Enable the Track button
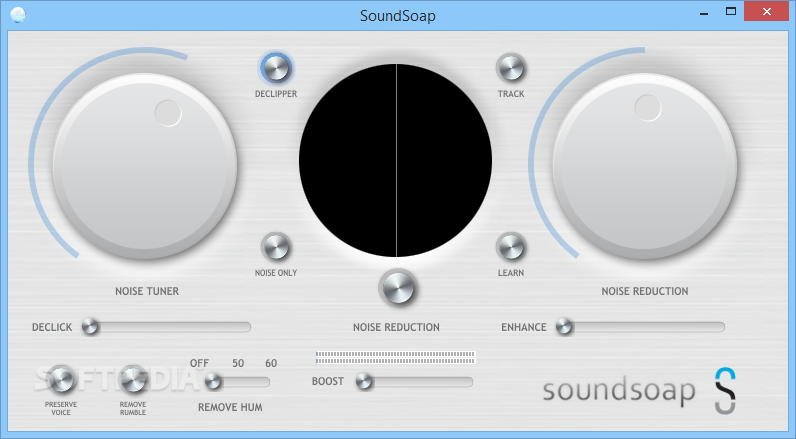 pos(511,69)
